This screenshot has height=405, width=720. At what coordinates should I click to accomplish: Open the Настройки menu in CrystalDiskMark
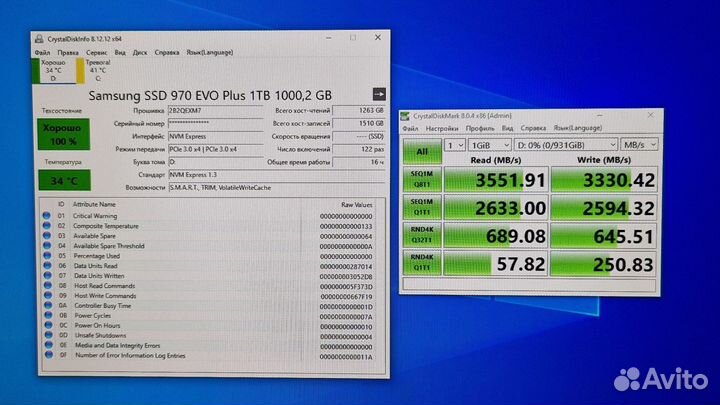pos(442,128)
